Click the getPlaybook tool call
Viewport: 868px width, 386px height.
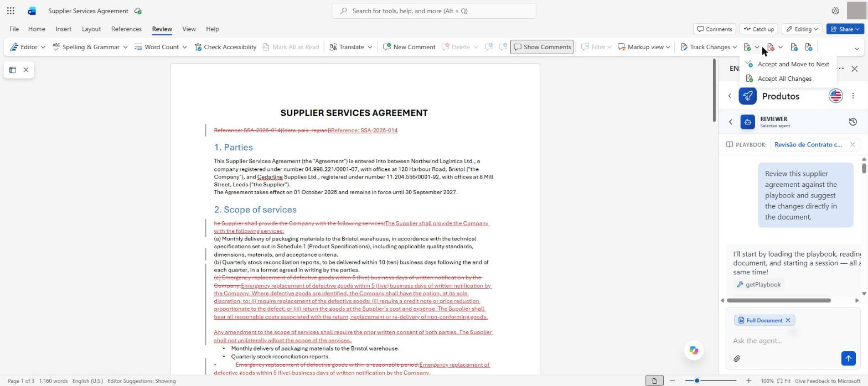(758, 284)
